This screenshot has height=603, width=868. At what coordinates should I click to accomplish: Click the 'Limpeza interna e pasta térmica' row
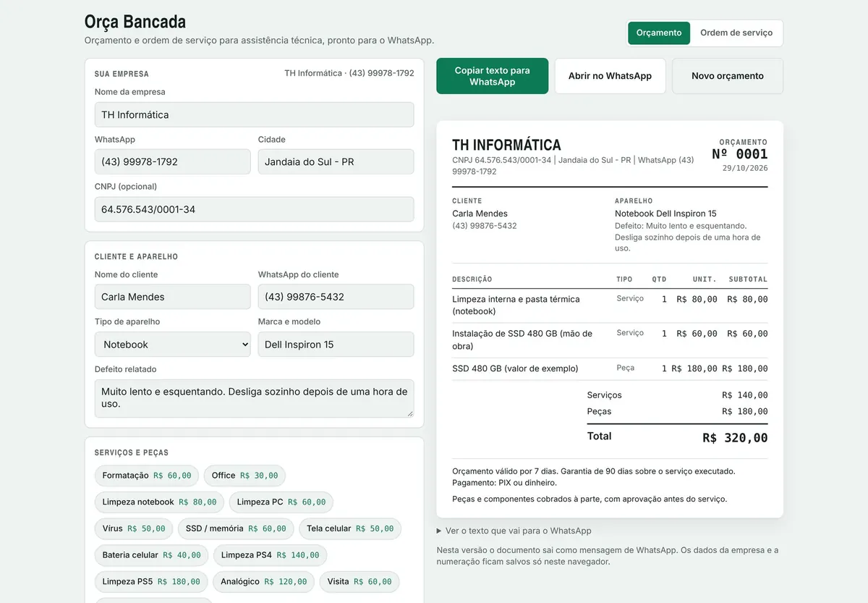(x=610, y=305)
